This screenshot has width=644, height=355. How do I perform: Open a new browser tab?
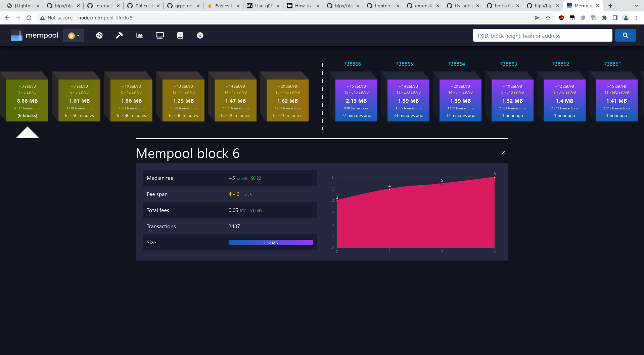point(610,6)
